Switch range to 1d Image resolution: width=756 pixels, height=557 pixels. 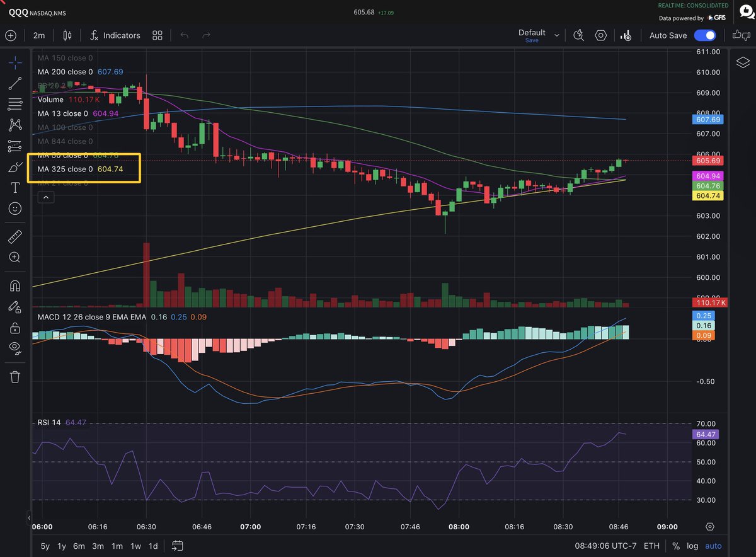click(x=153, y=546)
